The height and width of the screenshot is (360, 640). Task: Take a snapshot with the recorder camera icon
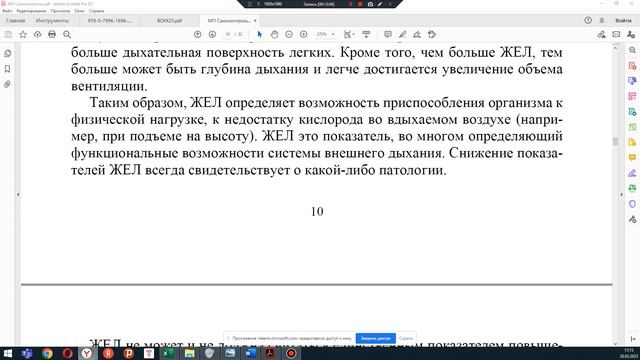(x=370, y=4)
